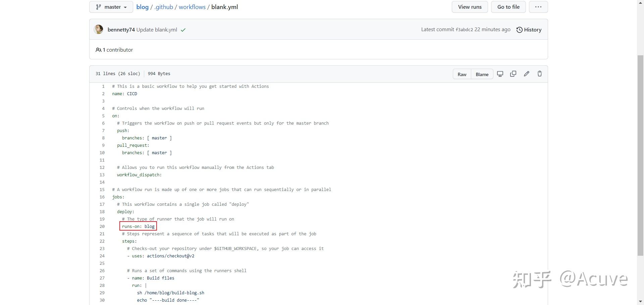This screenshot has height=305, width=644.
Task: Open the master branch selector dropdown
Action: [111, 7]
